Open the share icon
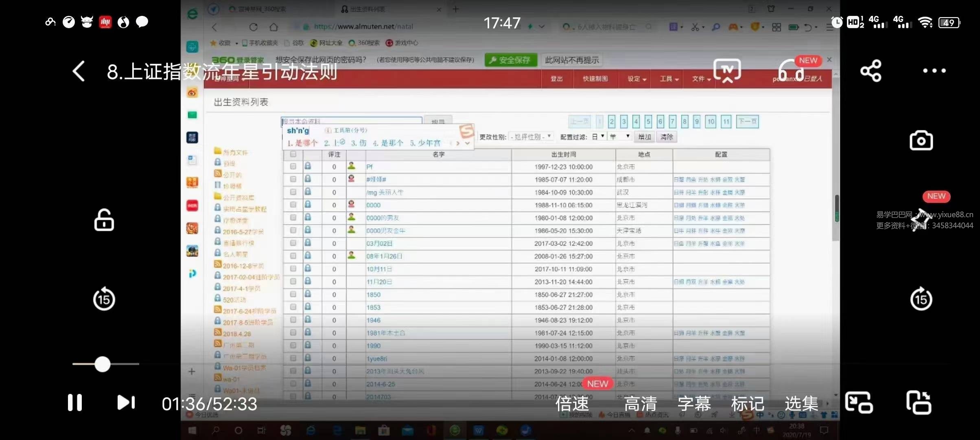980x440 pixels. point(871,71)
